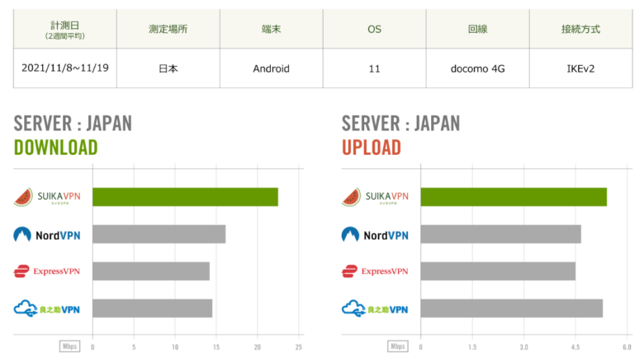Click the green DOWNLOAD heading
The image size is (644, 362).
(56, 148)
